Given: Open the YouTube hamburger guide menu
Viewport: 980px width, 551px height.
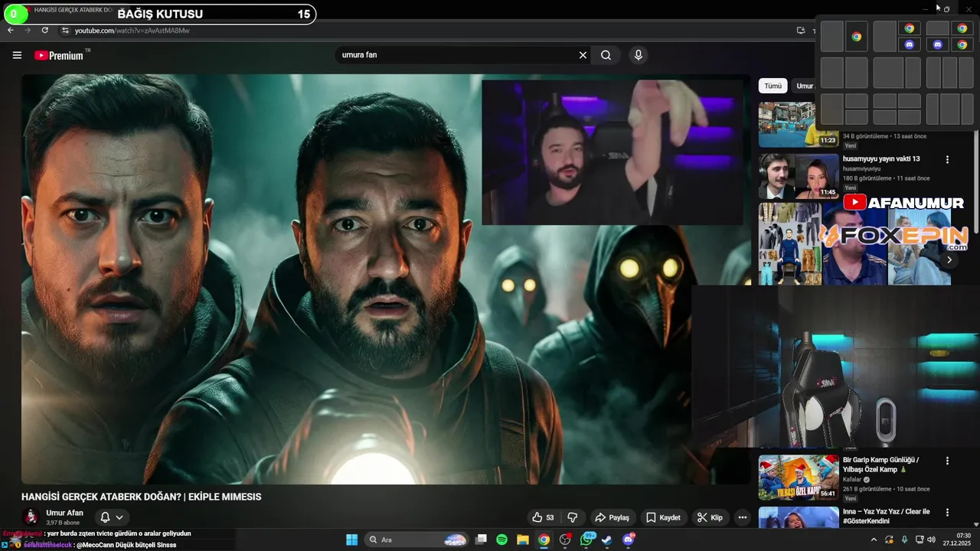Looking at the screenshot, I should tap(17, 55).
